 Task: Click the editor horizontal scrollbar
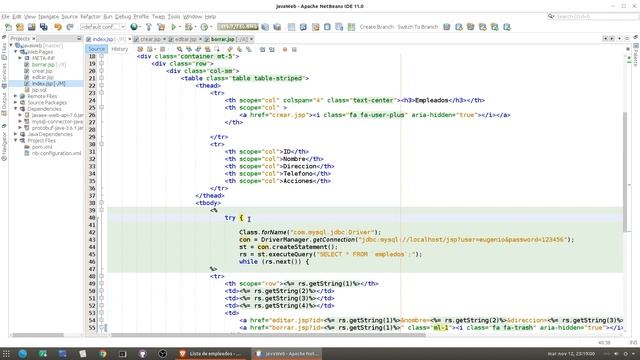click(x=268, y=335)
